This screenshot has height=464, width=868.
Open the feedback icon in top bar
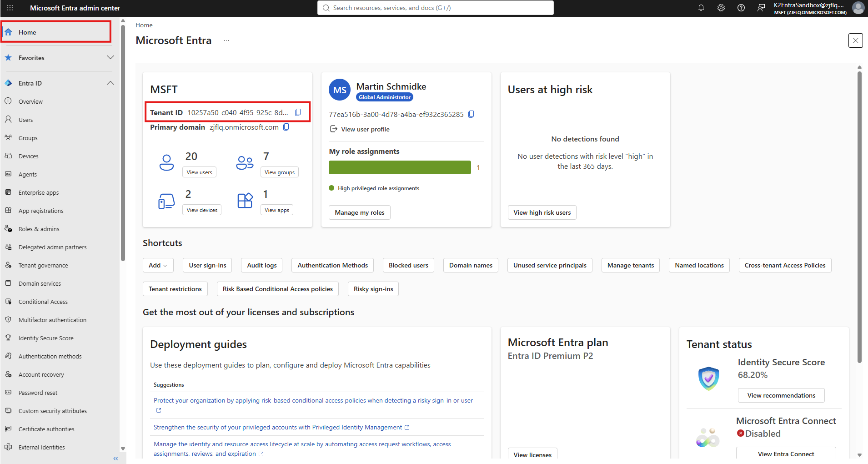pyautogui.click(x=761, y=8)
